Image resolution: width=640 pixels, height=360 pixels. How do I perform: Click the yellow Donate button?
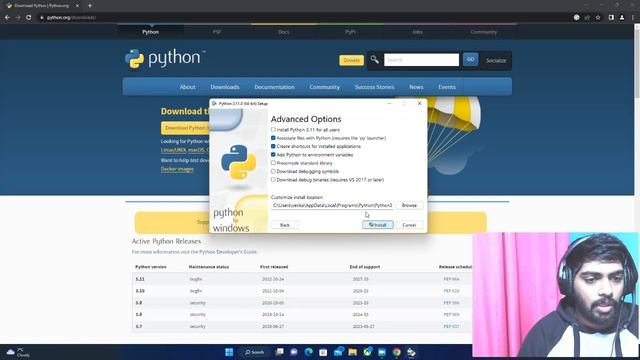click(x=351, y=60)
